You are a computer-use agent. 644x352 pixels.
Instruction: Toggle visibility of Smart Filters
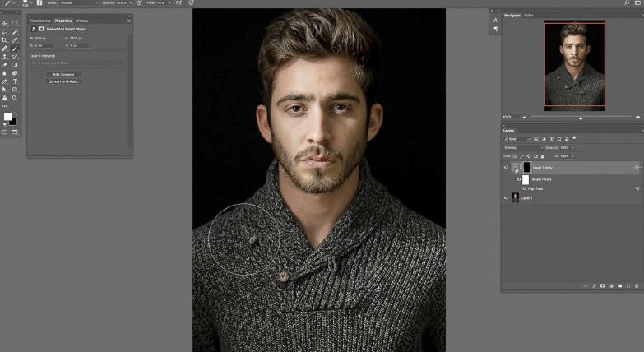point(519,179)
